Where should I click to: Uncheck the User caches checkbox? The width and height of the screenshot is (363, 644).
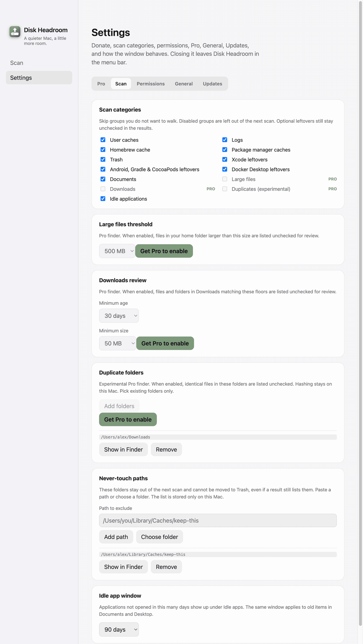point(103,140)
